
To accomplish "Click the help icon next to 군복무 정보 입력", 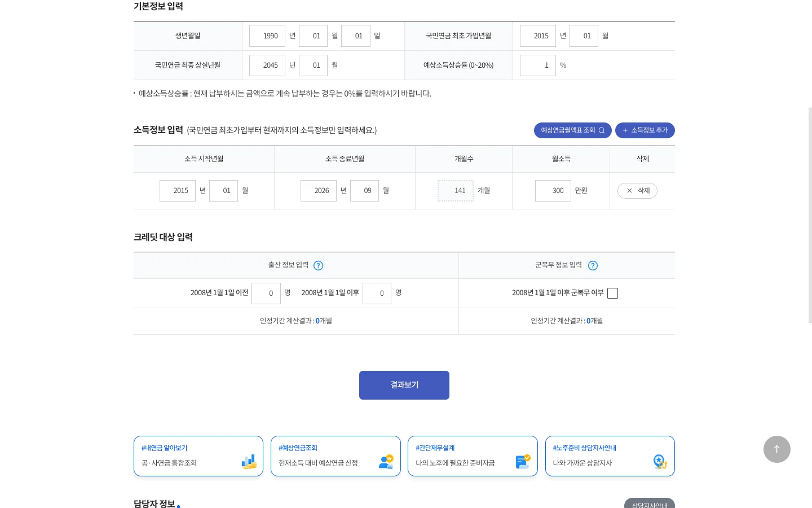I will 593,266.
